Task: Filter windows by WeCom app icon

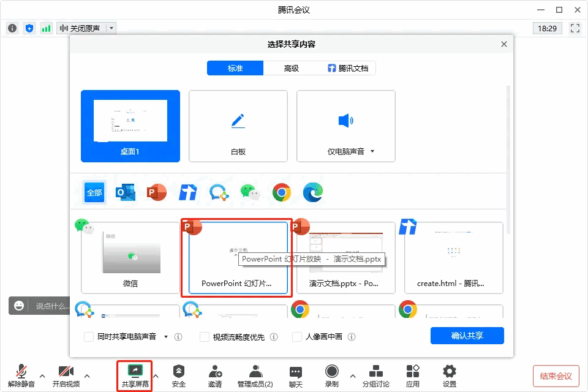Action: click(219, 192)
